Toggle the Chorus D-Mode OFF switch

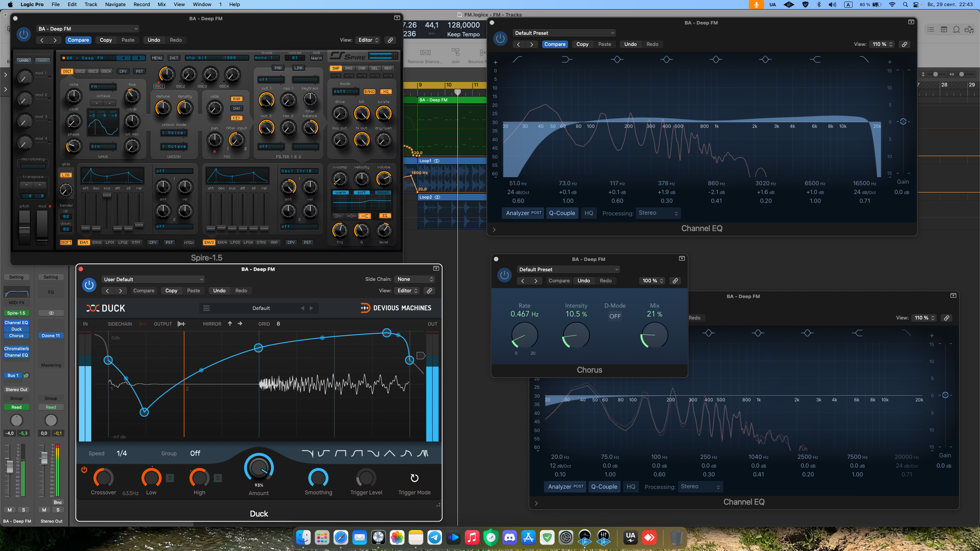[x=615, y=316]
